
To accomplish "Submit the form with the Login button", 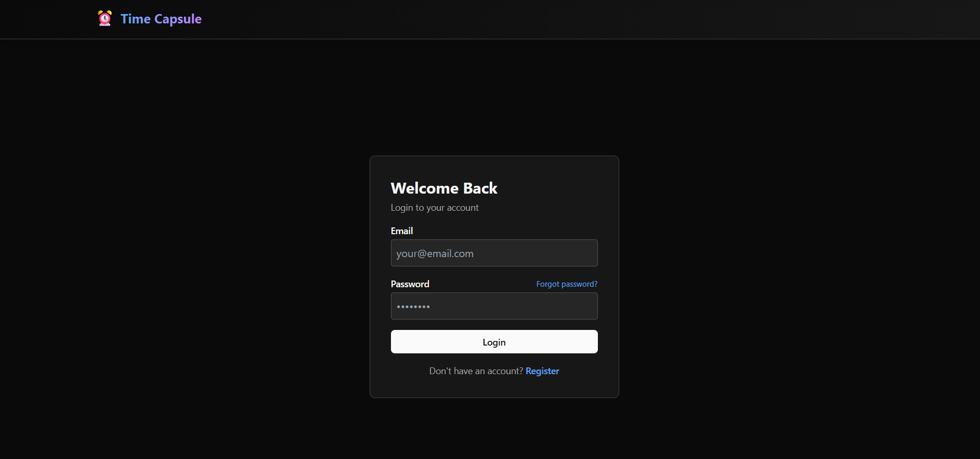I will click(494, 342).
